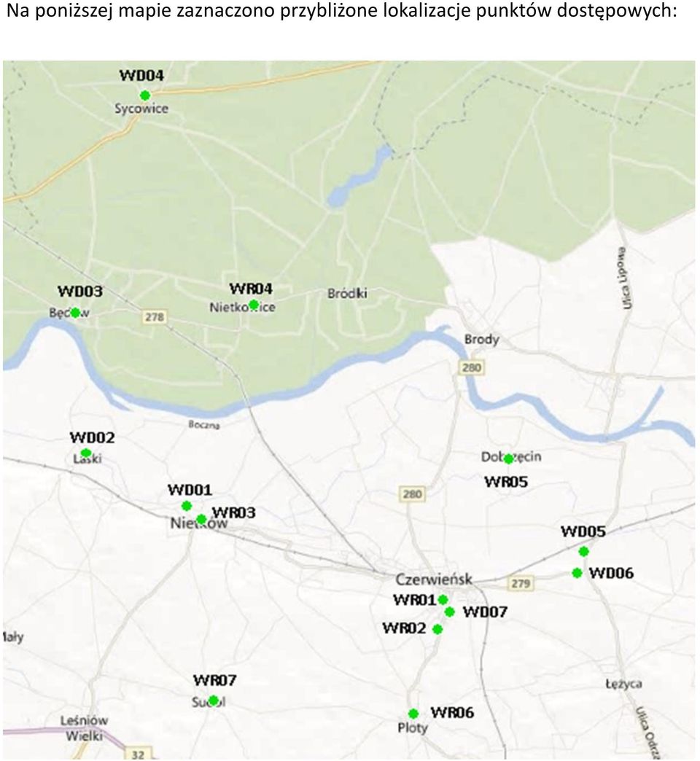Click the WR05 marker at Dobrzęcin
Image resolution: width=700 pixels, height=761 pixels.
[x=508, y=458]
